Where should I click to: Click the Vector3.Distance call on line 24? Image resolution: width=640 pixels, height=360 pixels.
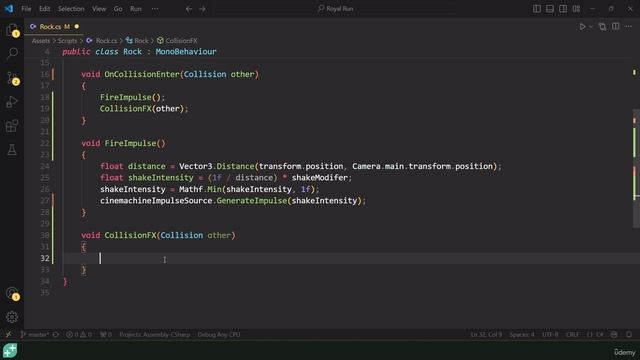216,167
